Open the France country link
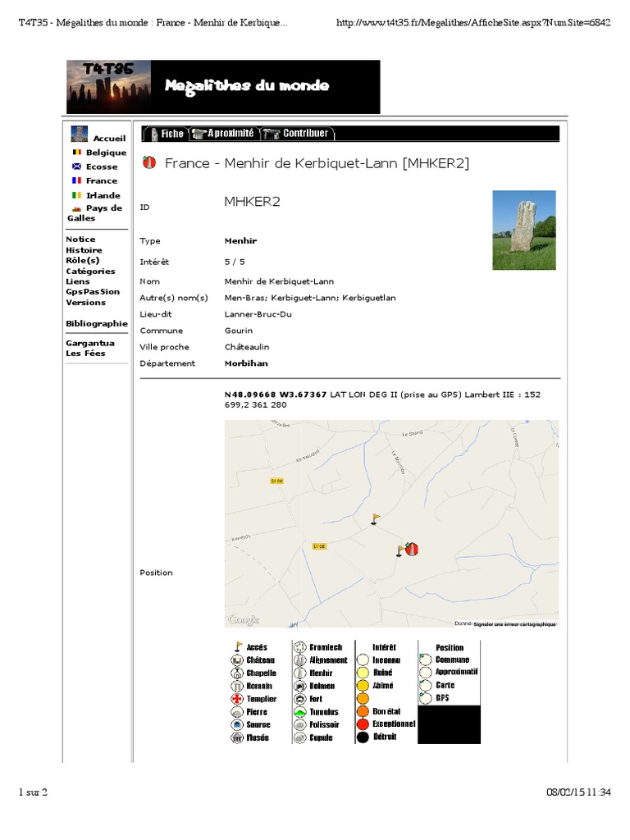This screenshot has height=840, width=630. click(x=102, y=181)
